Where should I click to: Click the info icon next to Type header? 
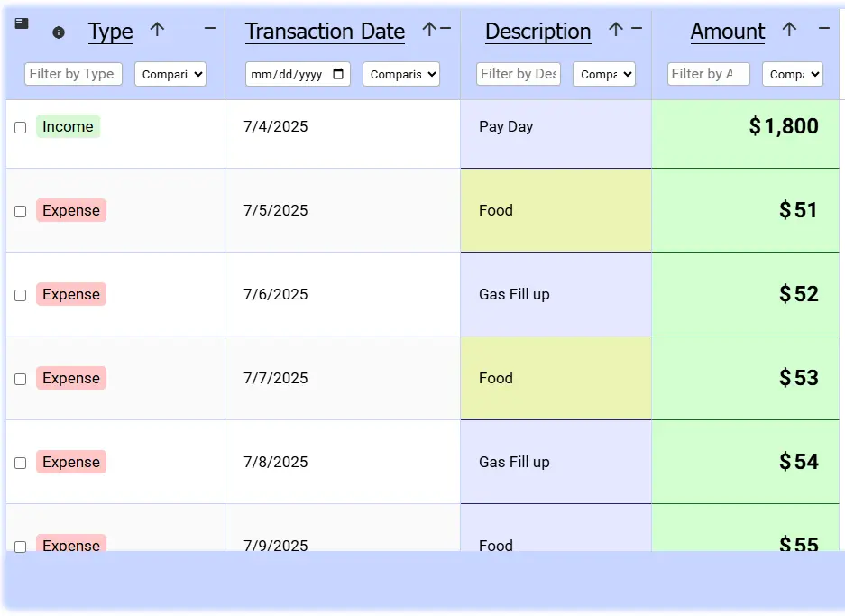tap(58, 33)
